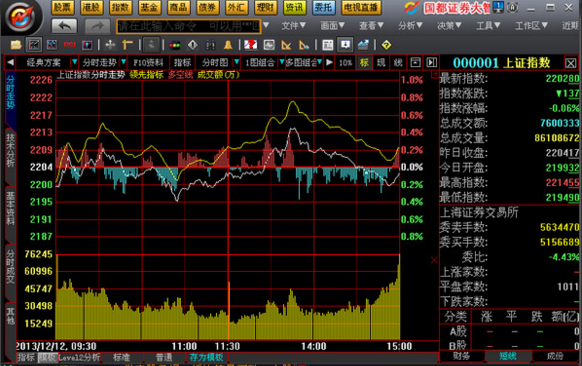Click the yellow diamond help icon
Screen dimensions: 582x366
[x=386, y=45]
